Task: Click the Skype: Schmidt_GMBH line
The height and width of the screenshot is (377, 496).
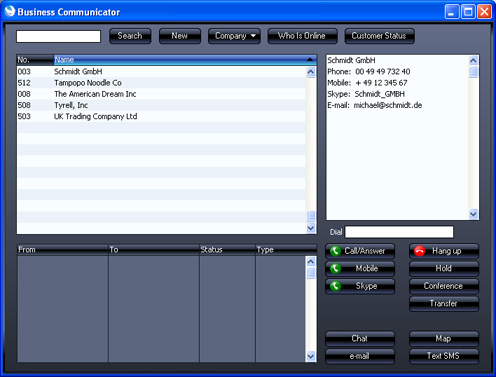Action: click(x=366, y=94)
